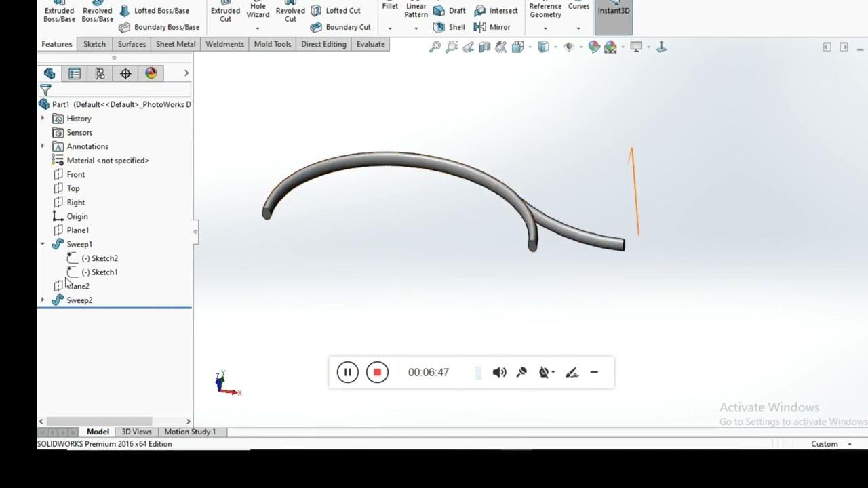Activate the Shell feature tool
The image size is (868, 488).
(x=449, y=27)
